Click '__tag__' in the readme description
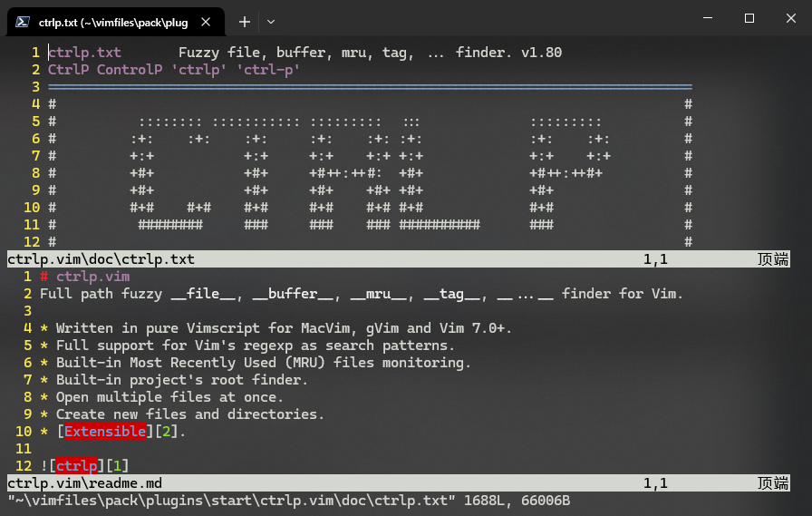Image resolution: width=812 pixels, height=516 pixels. click(x=452, y=294)
